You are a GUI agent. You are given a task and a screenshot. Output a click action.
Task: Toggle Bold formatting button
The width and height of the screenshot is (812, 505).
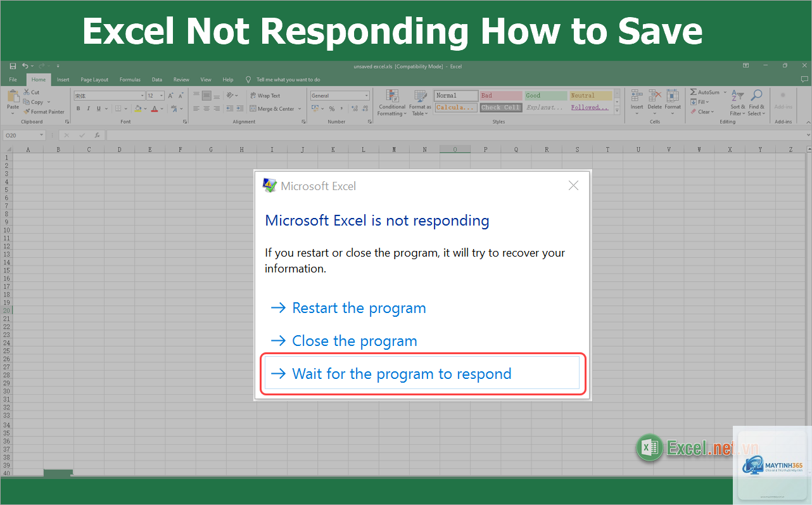(x=78, y=108)
